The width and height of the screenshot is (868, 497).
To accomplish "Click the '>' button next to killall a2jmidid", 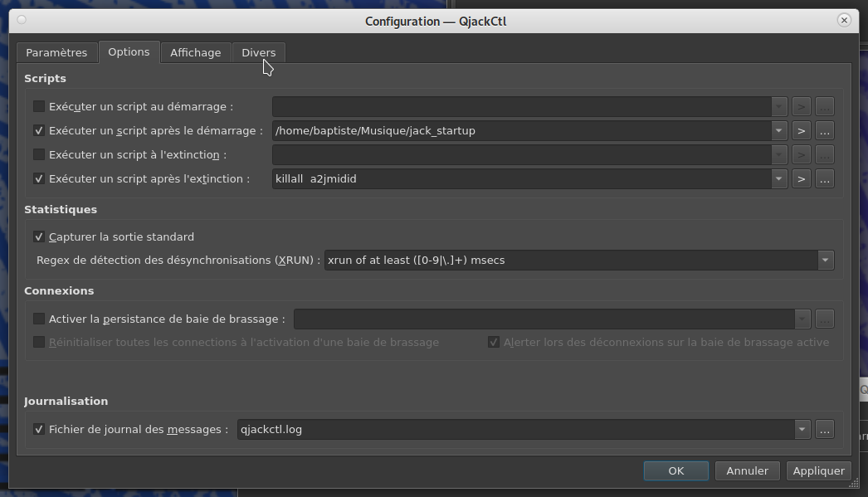I will [801, 178].
